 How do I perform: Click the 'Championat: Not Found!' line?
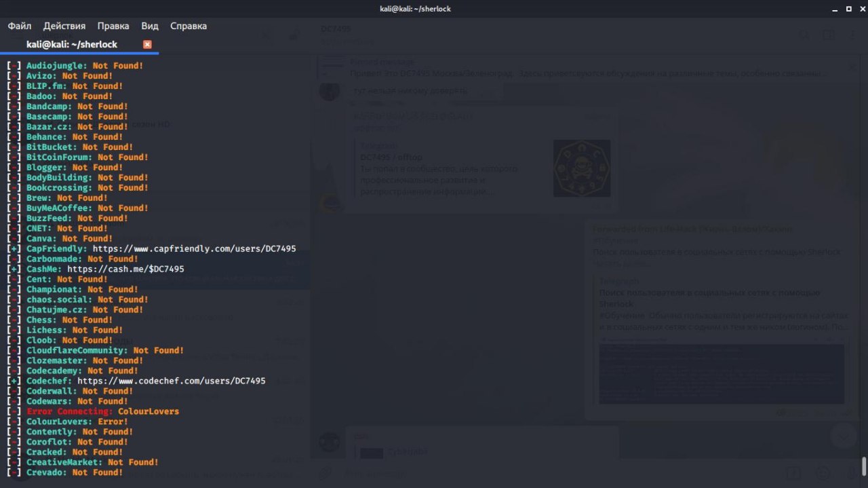[73, 289]
